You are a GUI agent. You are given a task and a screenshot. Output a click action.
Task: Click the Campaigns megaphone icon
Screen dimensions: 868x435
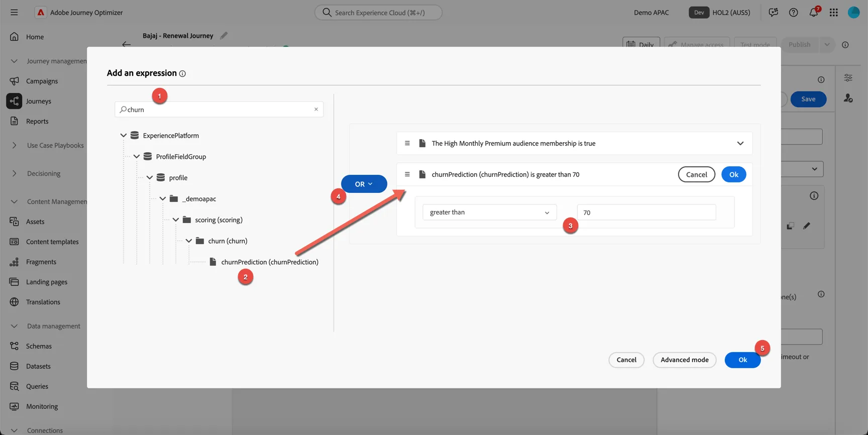tap(14, 81)
